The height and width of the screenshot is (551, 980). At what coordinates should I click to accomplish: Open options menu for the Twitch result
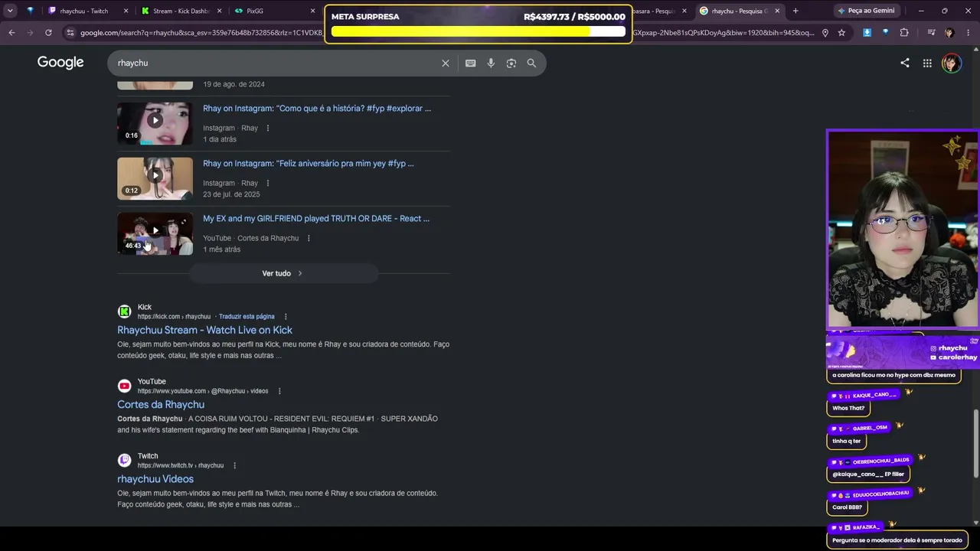tap(234, 465)
